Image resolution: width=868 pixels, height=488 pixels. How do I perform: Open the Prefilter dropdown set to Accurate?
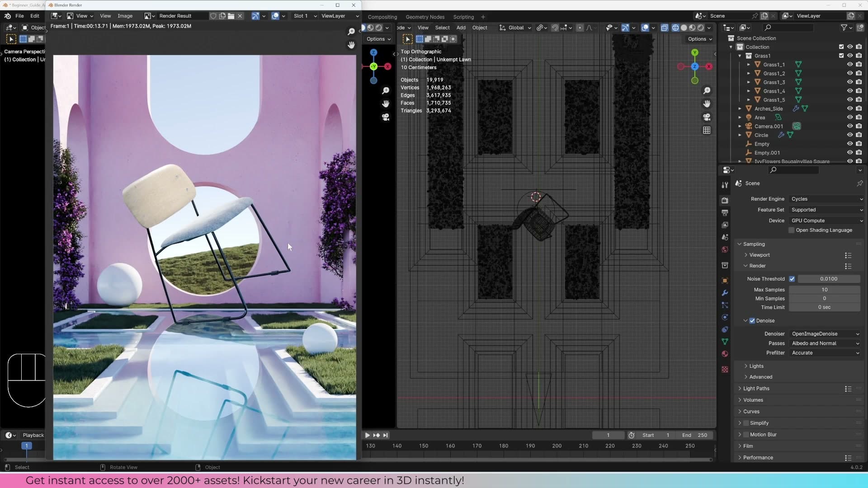[825, 353]
